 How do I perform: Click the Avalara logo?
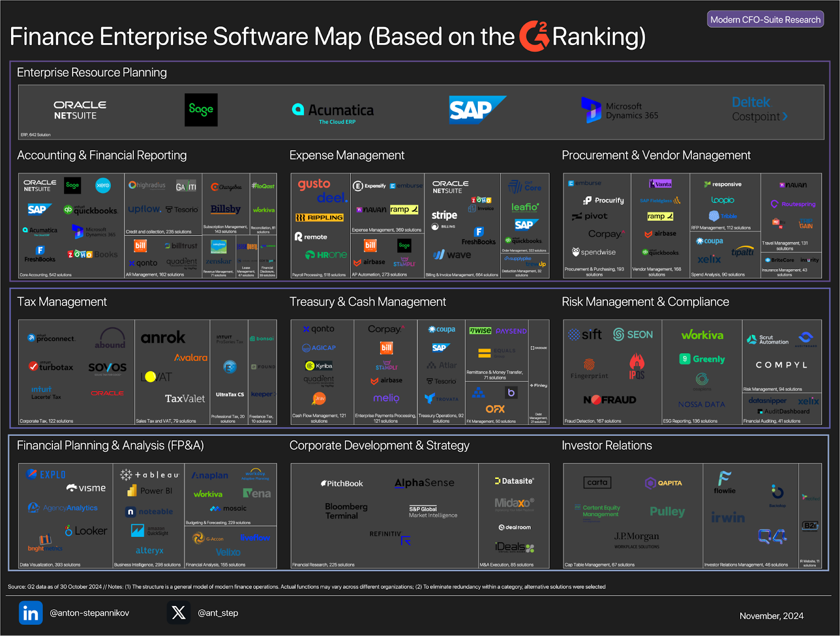click(191, 357)
